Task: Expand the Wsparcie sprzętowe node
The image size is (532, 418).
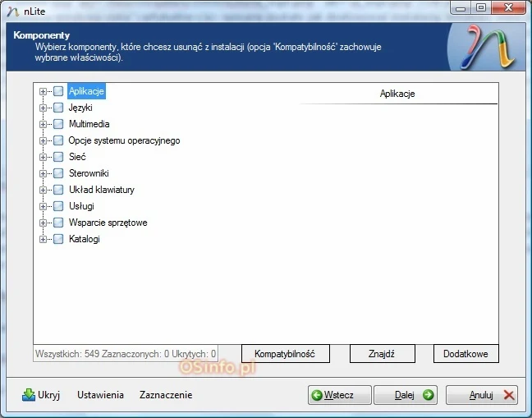Action: [44, 223]
